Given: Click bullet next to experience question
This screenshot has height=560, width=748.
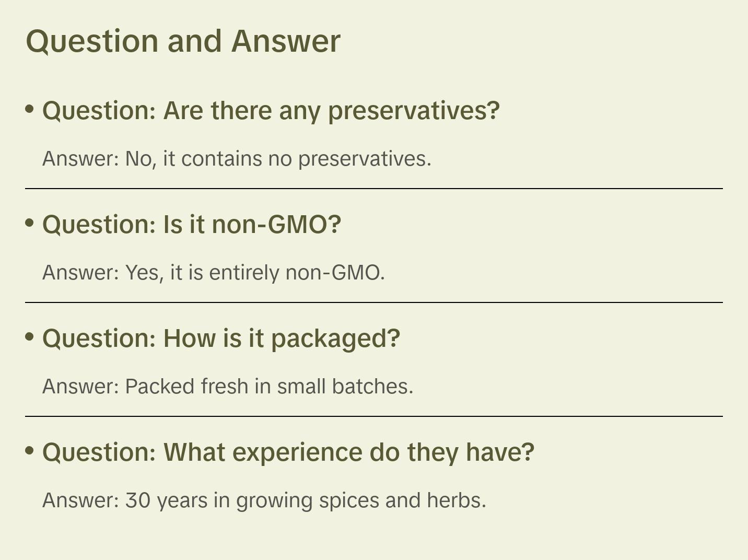Looking at the screenshot, I should 30,451.
